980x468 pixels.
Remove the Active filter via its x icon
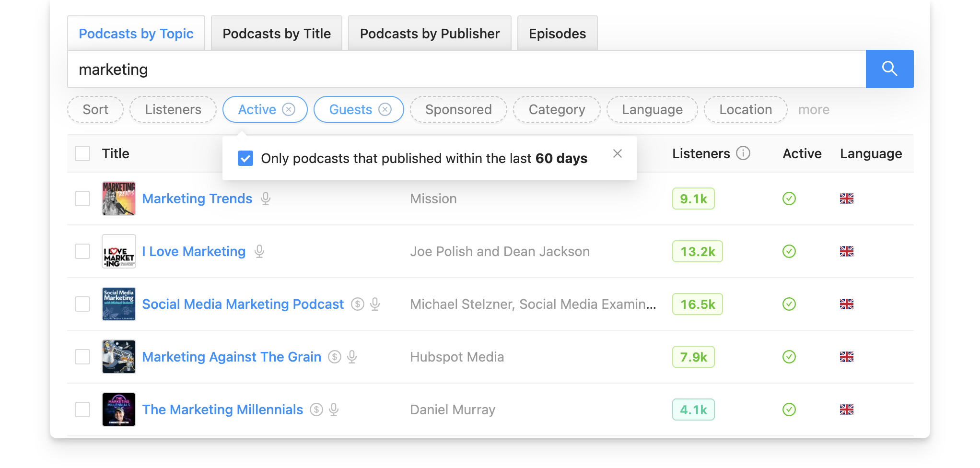pos(289,109)
